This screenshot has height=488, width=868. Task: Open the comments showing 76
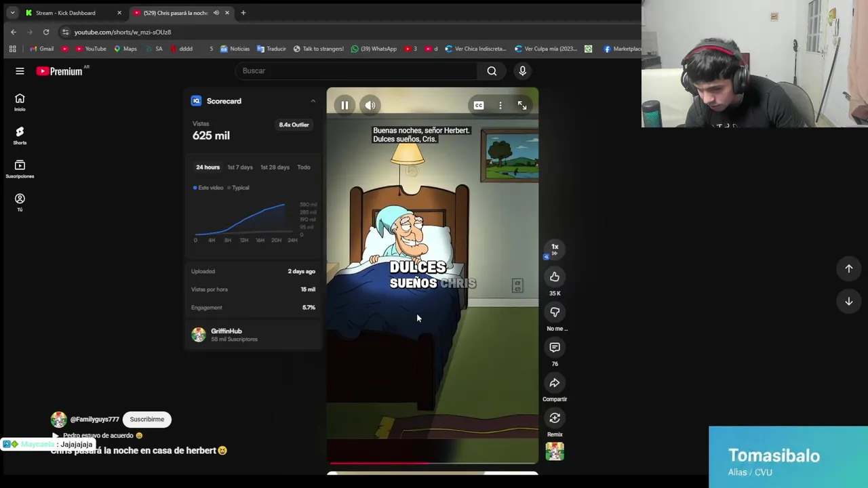555,347
